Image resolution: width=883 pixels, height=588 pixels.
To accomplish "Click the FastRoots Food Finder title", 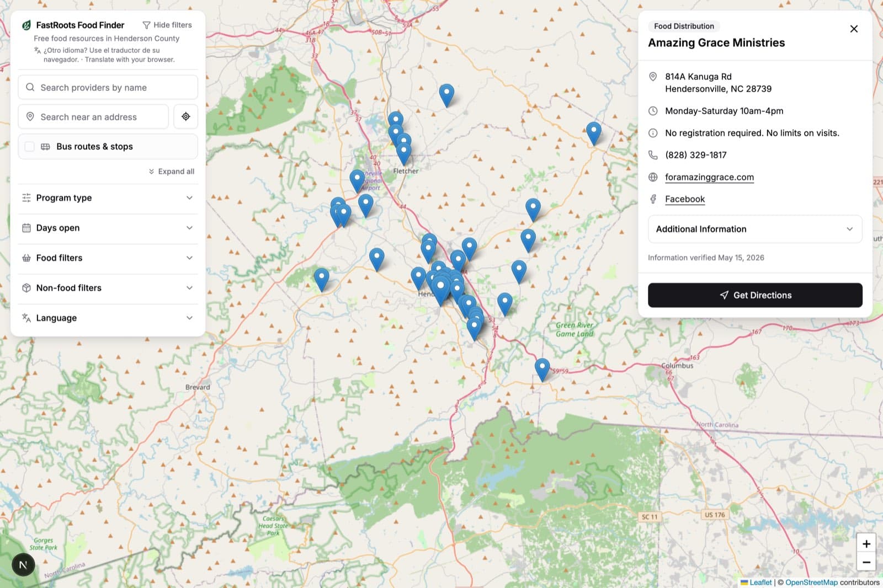I will tap(80, 25).
